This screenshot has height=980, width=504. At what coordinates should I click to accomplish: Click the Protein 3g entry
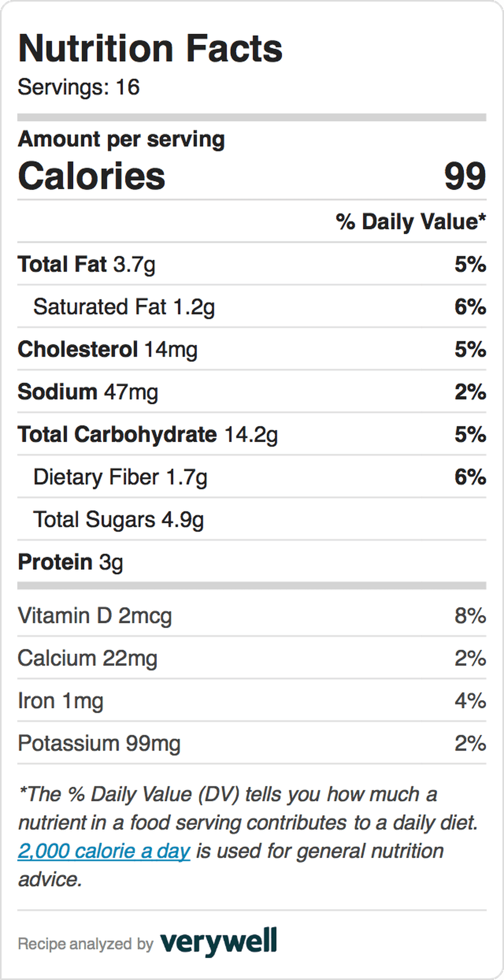pyautogui.click(x=252, y=562)
